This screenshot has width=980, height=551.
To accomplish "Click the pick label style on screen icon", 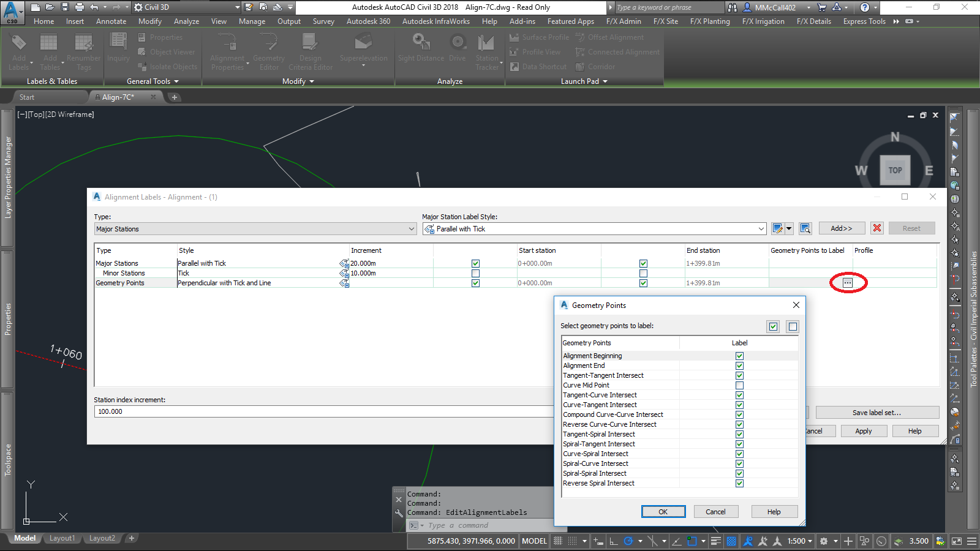I will (805, 228).
